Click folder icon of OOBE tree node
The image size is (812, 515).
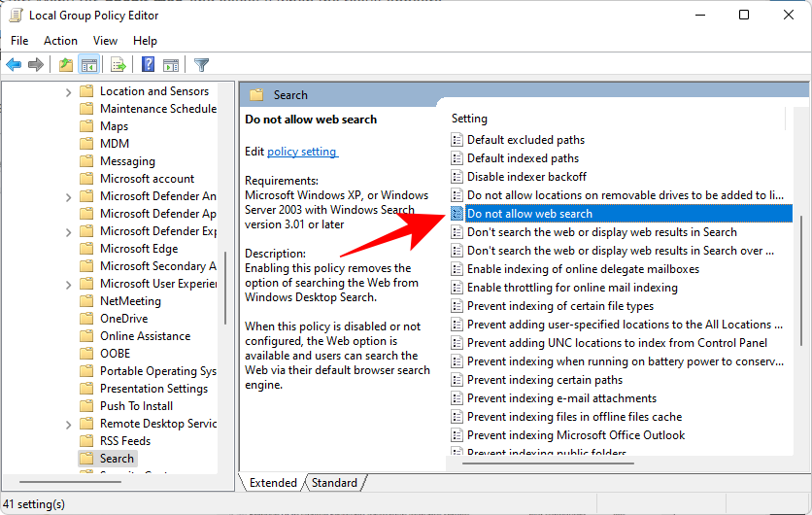86,353
